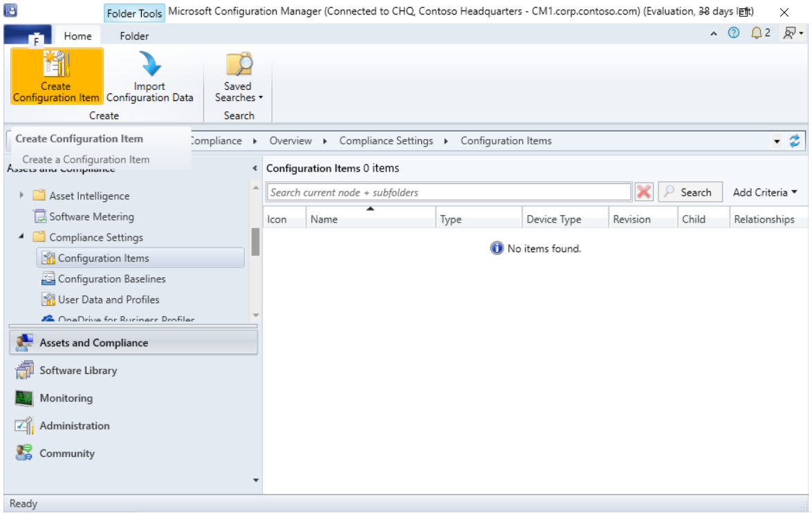This screenshot has height=513, width=812.
Task: Click the tree scroll down arrow
Action: [x=255, y=315]
